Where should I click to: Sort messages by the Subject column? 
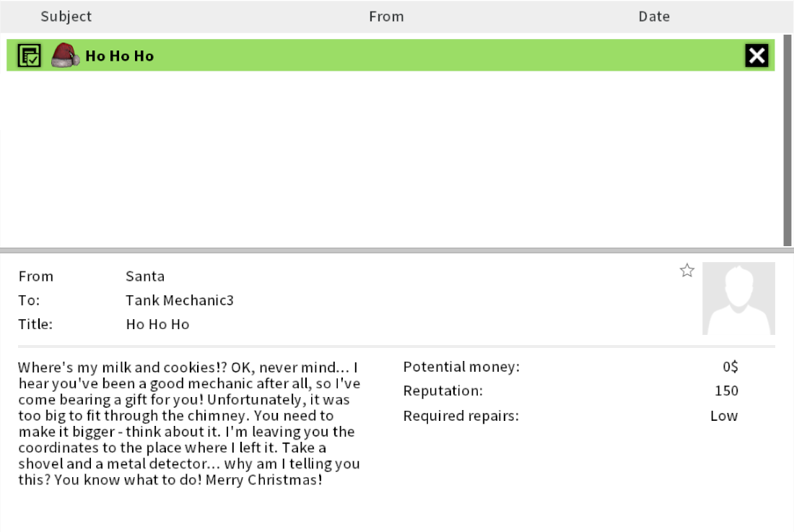coord(66,16)
